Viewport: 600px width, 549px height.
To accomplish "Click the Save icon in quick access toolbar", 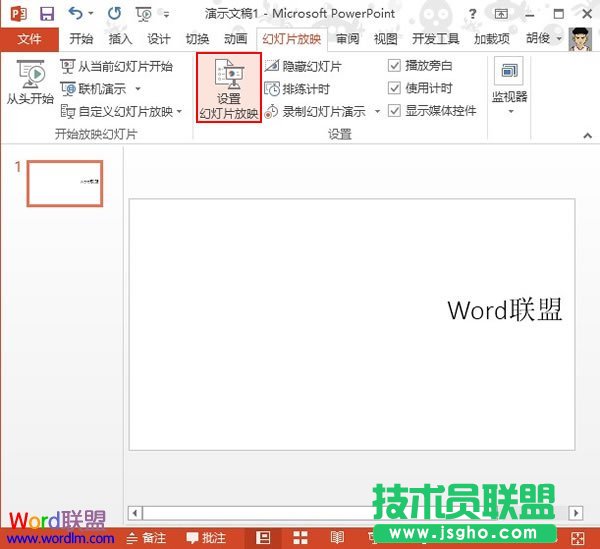I will click(x=46, y=14).
